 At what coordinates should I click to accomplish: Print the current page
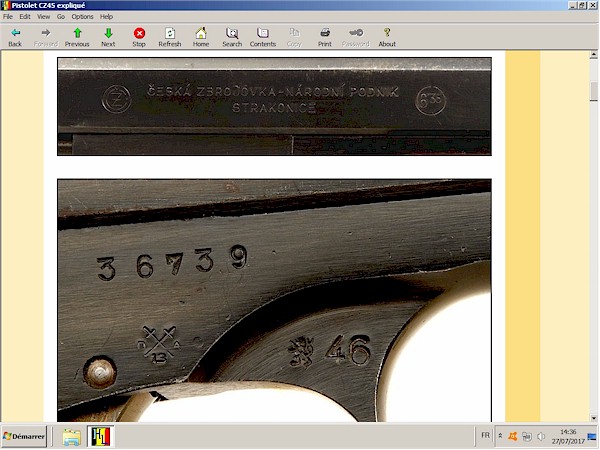point(324,37)
